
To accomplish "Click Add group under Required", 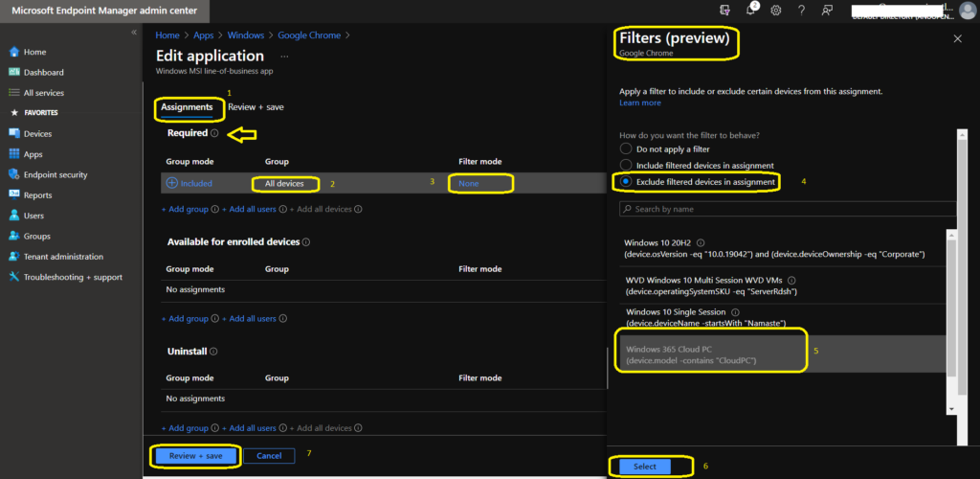I will [x=185, y=210].
